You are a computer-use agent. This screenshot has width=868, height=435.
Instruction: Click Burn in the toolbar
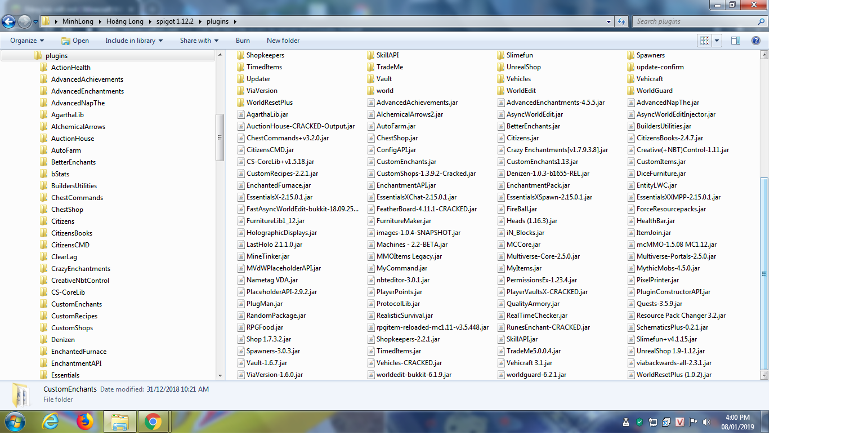[243, 41]
